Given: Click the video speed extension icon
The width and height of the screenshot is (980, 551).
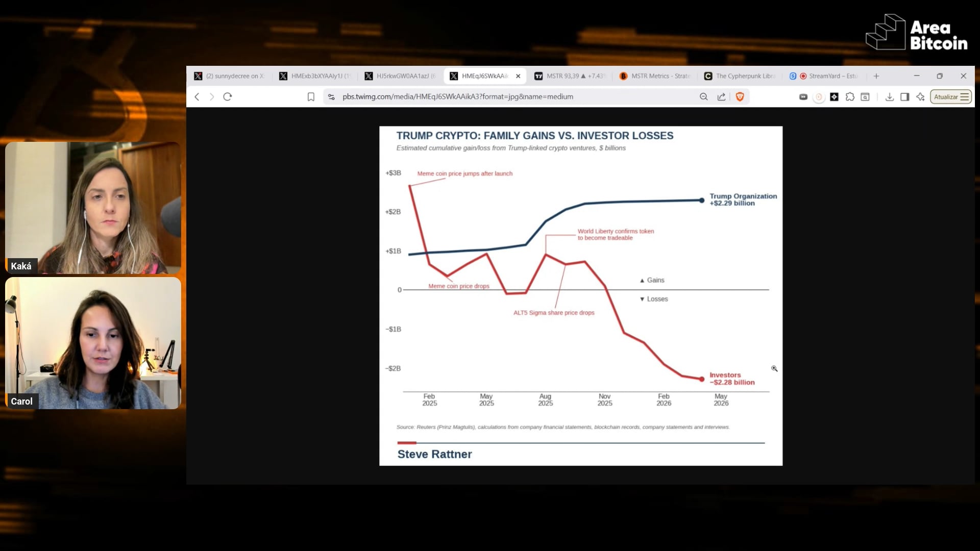Looking at the screenshot, I should 803,97.
